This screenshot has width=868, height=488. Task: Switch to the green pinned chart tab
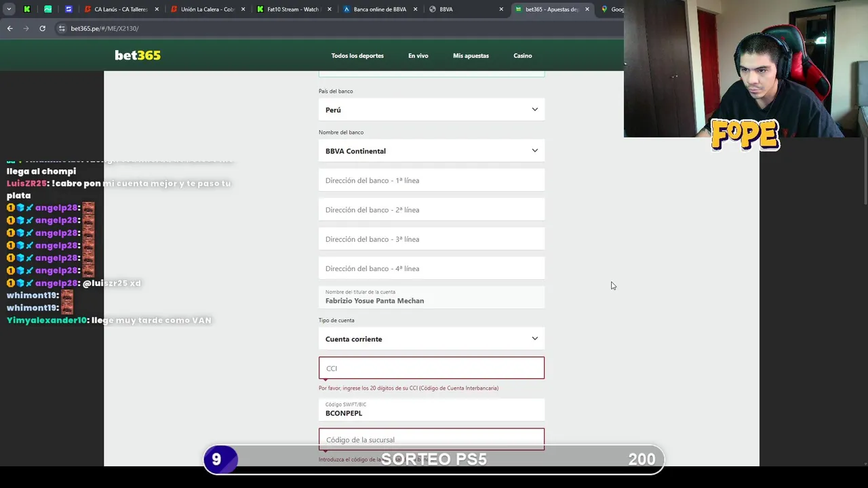pos(47,9)
